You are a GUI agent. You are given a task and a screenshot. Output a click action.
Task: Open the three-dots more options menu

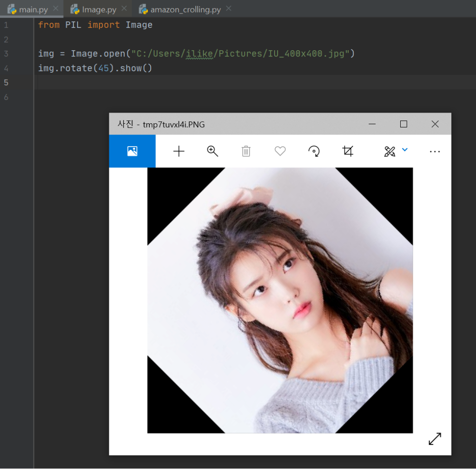435,152
